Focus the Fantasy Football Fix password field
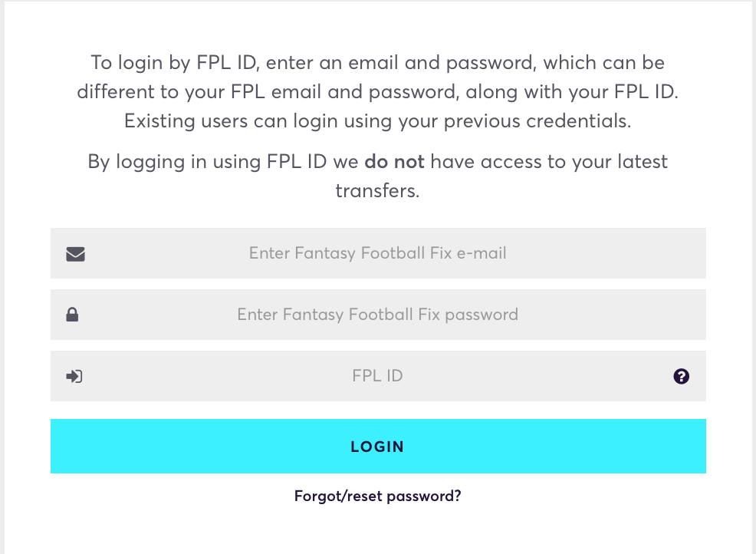 (377, 314)
